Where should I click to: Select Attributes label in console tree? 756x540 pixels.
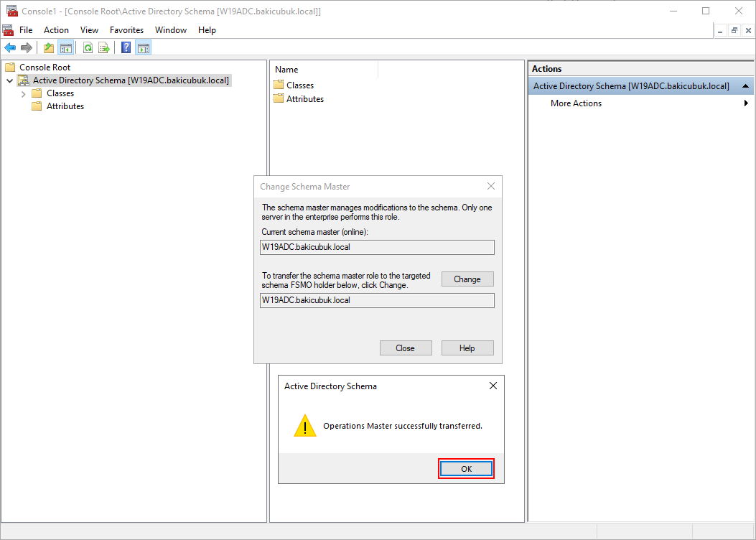click(x=65, y=106)
